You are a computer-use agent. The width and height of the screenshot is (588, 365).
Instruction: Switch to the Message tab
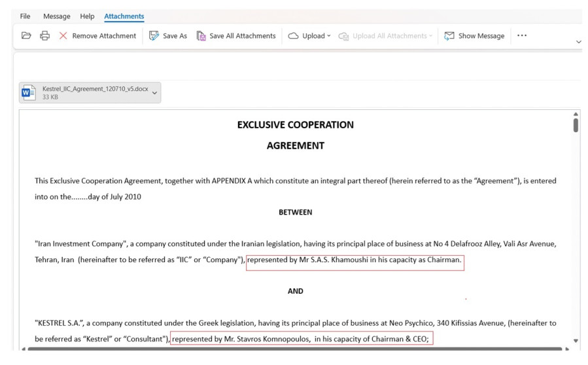(57, 16)
